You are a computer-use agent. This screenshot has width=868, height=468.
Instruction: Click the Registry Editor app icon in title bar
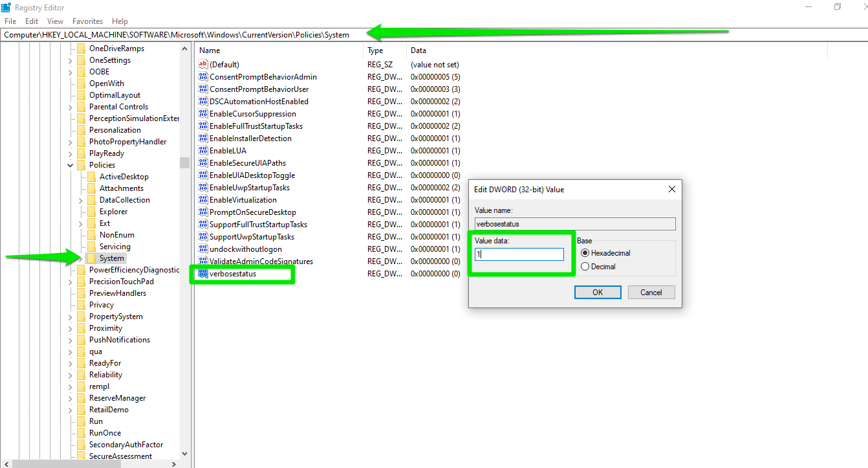(x=6, y=7)
